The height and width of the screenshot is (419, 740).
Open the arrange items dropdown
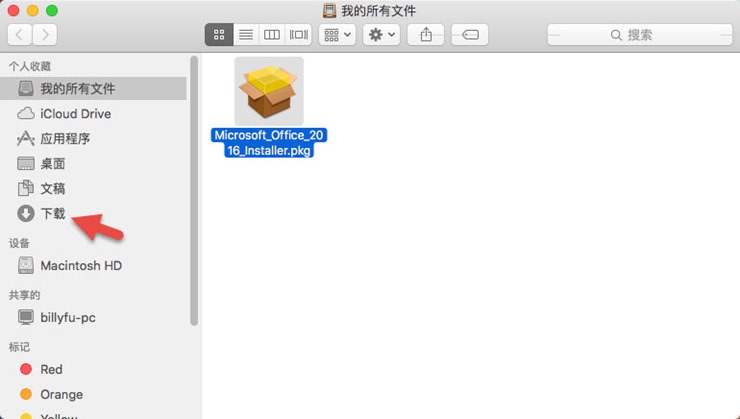[337, 34]
